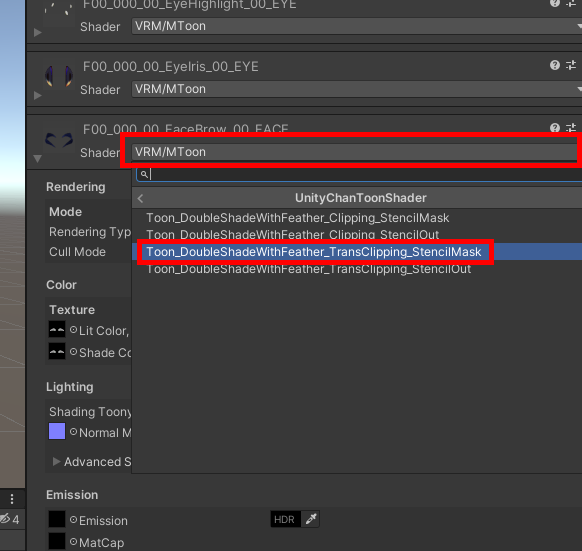Click the Lit Color texture thumbnail
582x551 pixels.
pos(57,329)
